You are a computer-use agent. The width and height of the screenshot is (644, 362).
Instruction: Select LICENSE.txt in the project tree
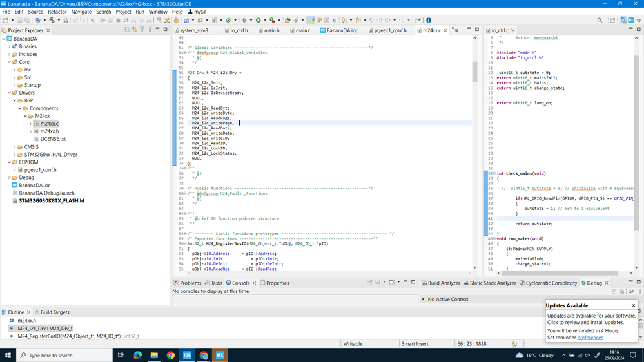click(53, 139)
